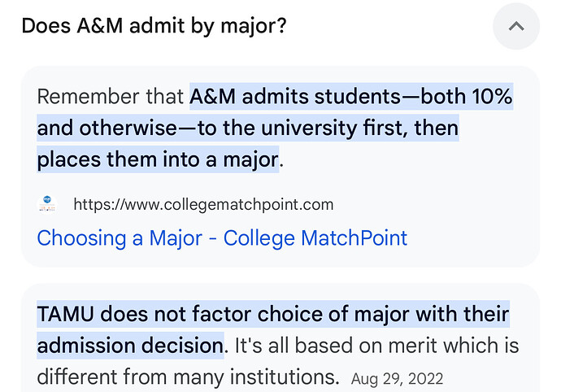Click highlighted words 'admission decision'
Screen dimensions: 561x392
pos(130,346)
